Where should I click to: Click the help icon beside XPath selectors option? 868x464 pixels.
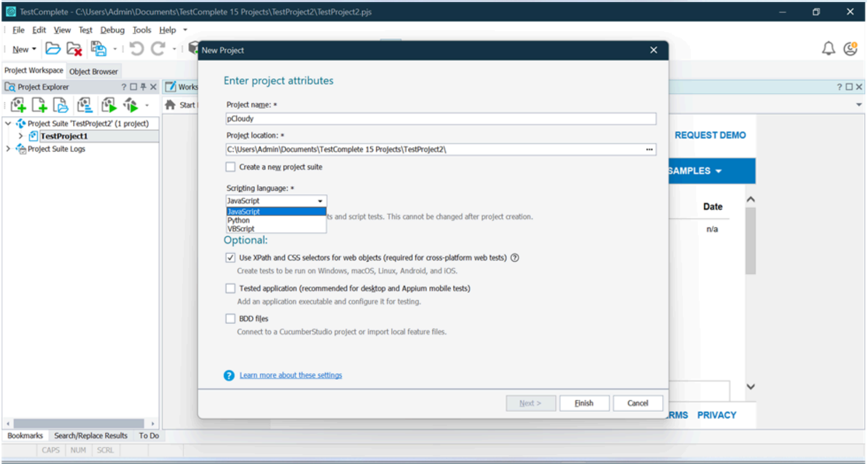(514, 258)
